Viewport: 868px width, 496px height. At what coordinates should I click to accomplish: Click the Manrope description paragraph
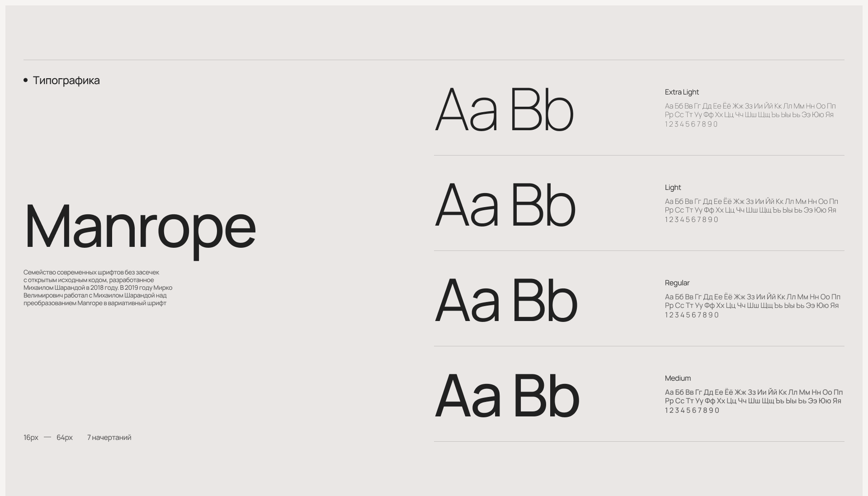[98, 288]
